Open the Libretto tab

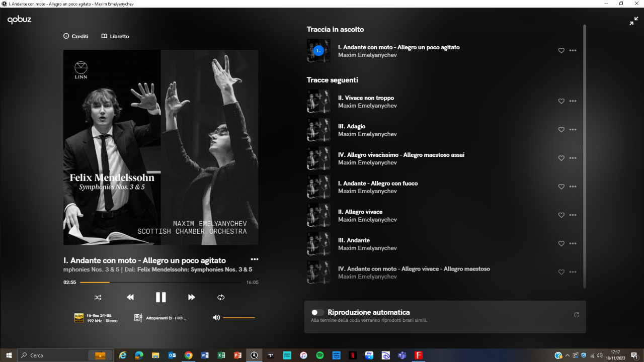115,36
